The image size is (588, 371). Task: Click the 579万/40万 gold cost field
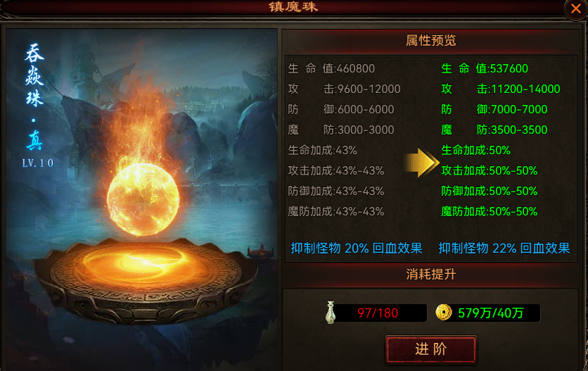[490, 313]
